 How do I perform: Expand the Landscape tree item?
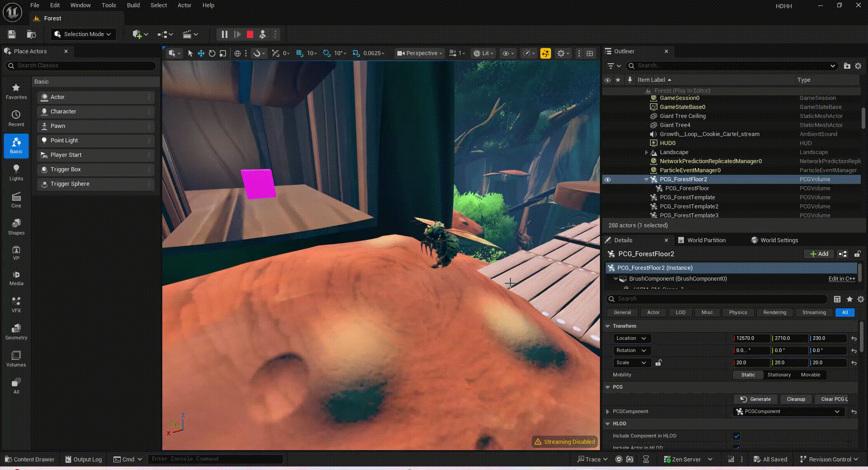(646, 152)
